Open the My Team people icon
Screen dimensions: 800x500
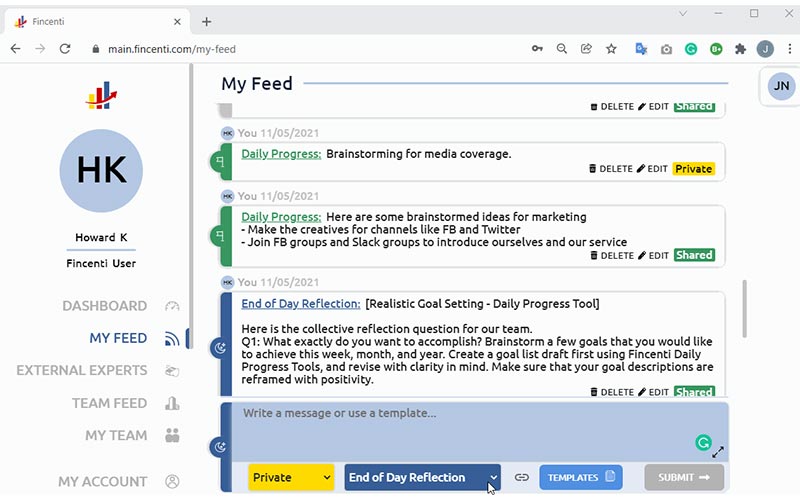click(x=172, y=435)
